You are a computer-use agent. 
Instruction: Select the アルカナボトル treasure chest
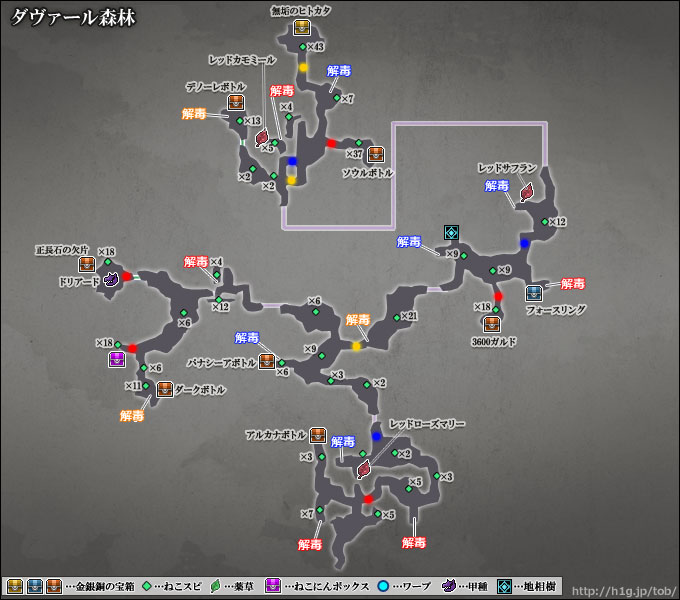click(317, 435)
